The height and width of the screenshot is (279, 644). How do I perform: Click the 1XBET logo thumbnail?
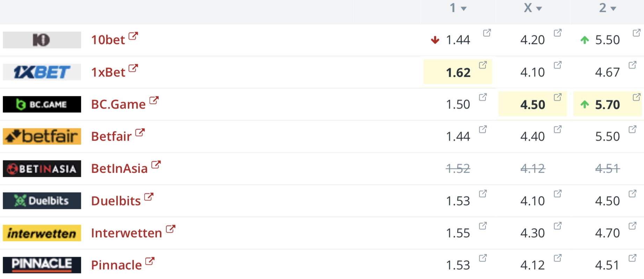pos(42,72)
